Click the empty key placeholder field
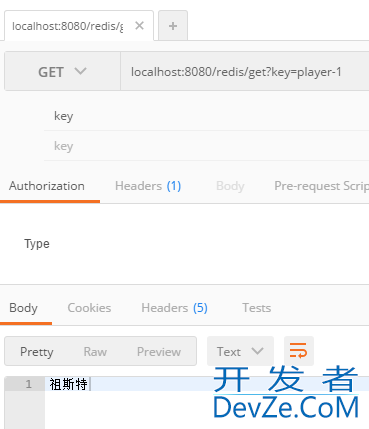Image resolution: width=369 pixels, height=429 pixels. (207, 146)
